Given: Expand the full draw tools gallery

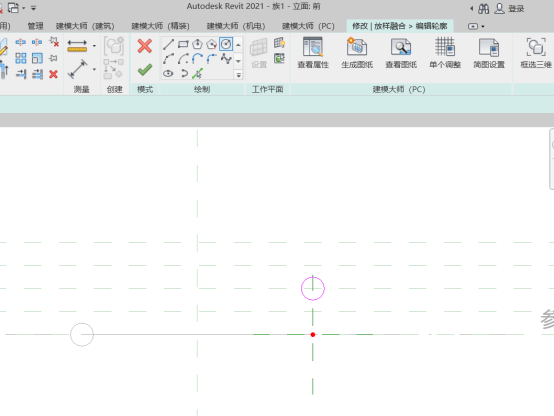Looking at the screenshot, I should 238,75.
